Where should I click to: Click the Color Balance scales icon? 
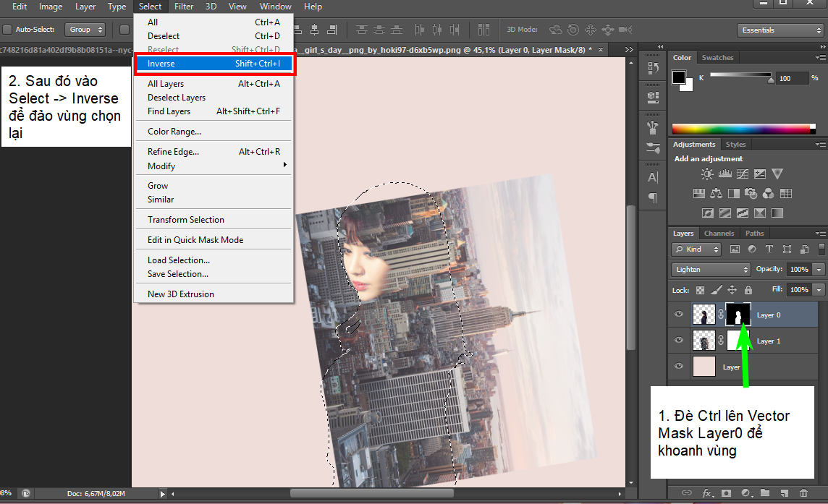717,194
